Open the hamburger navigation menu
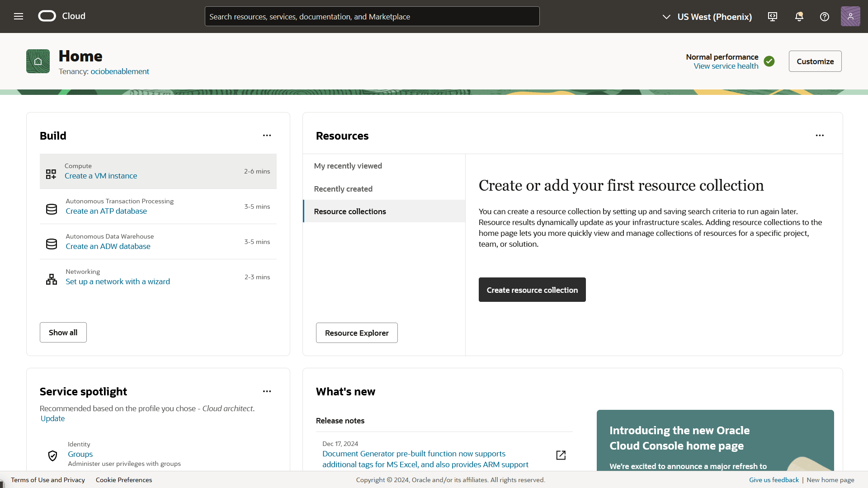The image size is (868, 488). [x=19, y=16]
